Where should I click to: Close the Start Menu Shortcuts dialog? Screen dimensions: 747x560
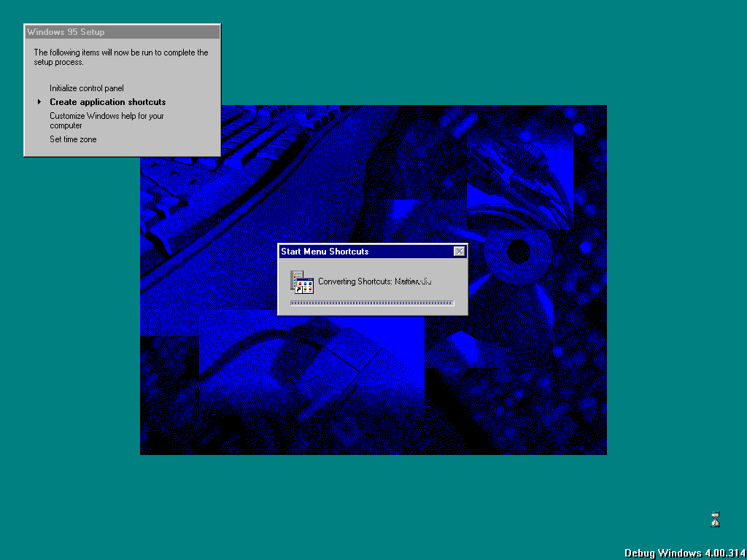pos(460,252)
